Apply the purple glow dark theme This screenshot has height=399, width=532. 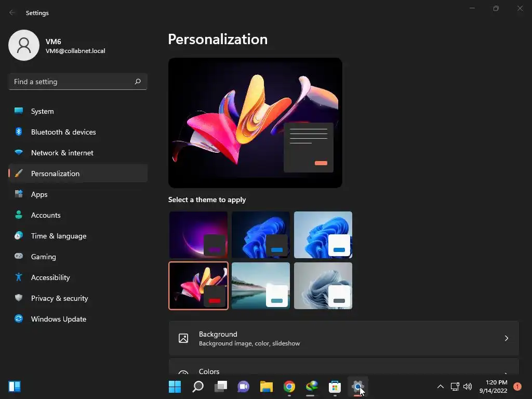pyautogui.click(x=198, y=235)
